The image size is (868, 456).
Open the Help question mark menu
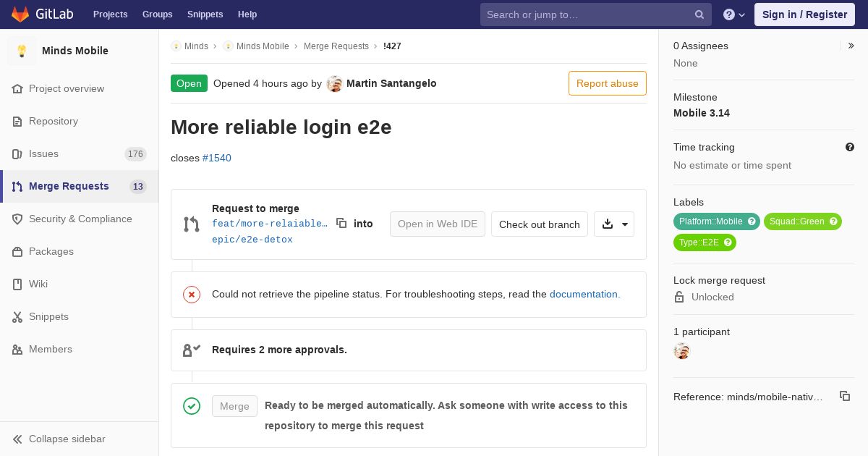733,14
